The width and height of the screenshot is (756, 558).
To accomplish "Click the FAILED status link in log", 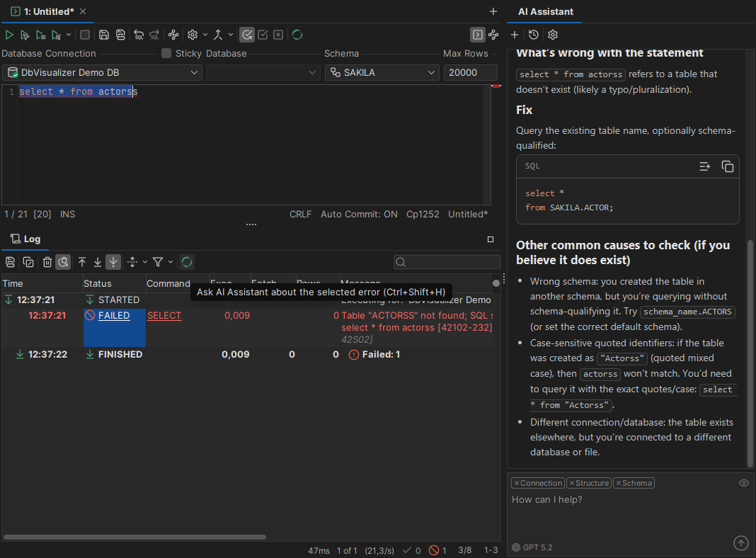I will coord(113,315).
